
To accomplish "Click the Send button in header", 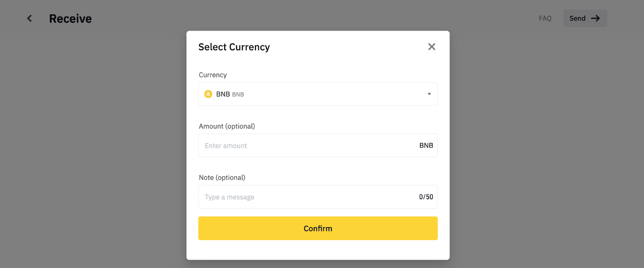I will [x=585, y=18].
